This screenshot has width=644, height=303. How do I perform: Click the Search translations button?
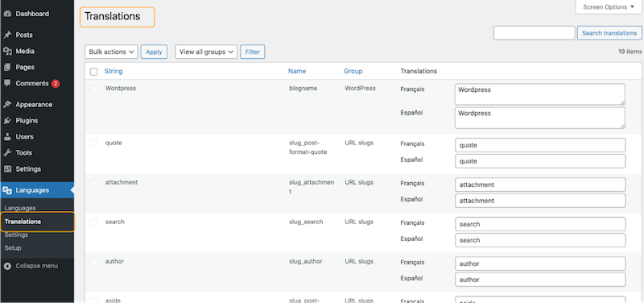609,33
